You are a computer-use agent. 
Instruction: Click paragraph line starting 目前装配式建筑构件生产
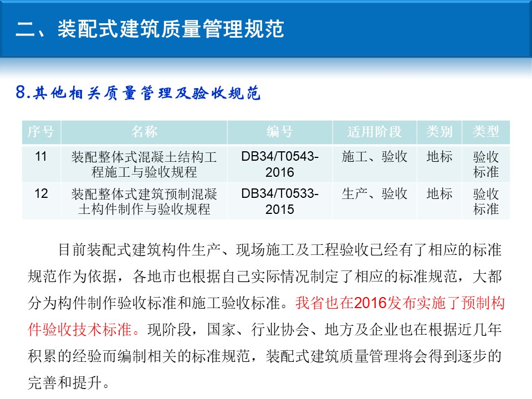coord(280,250)
